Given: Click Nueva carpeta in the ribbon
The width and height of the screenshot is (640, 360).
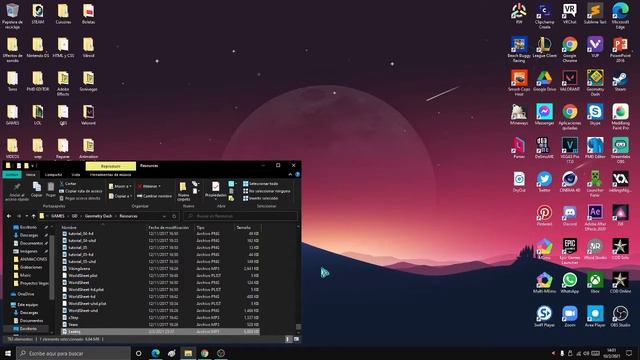Looking at the screenshot, I should 183,191.
